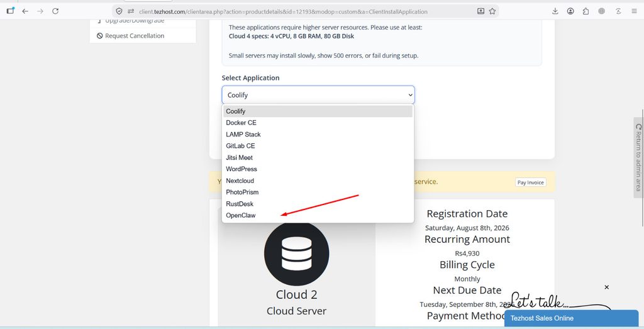Click the translate extension icon in toolbar
The height and width of the screenshot is (329, 644).
tap(619, 11)
